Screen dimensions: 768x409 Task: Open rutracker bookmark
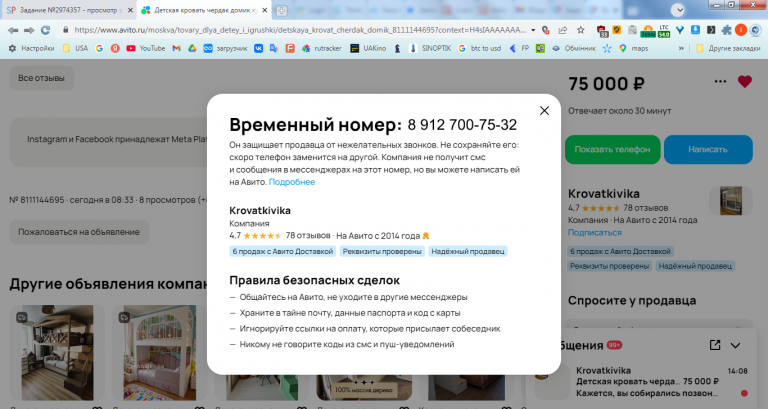[322, 48]
